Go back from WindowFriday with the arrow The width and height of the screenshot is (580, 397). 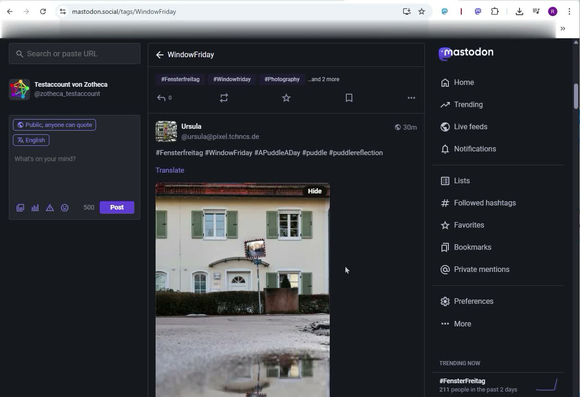[159, 55]
